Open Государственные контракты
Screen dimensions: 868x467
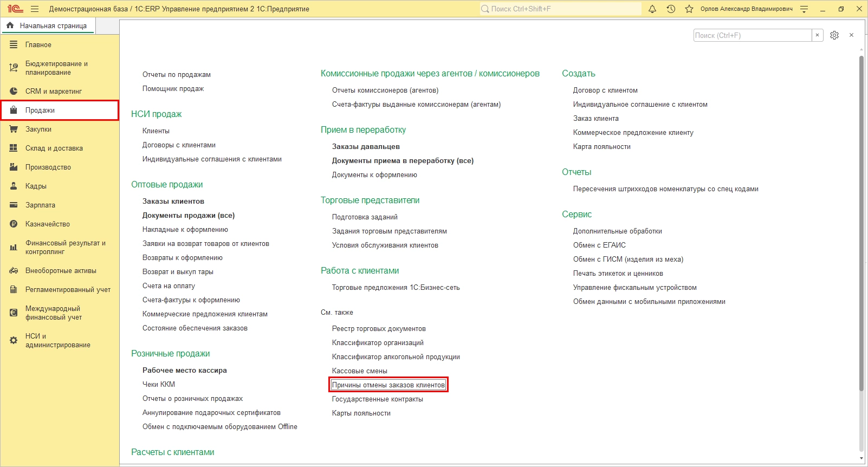pos(378,399)
